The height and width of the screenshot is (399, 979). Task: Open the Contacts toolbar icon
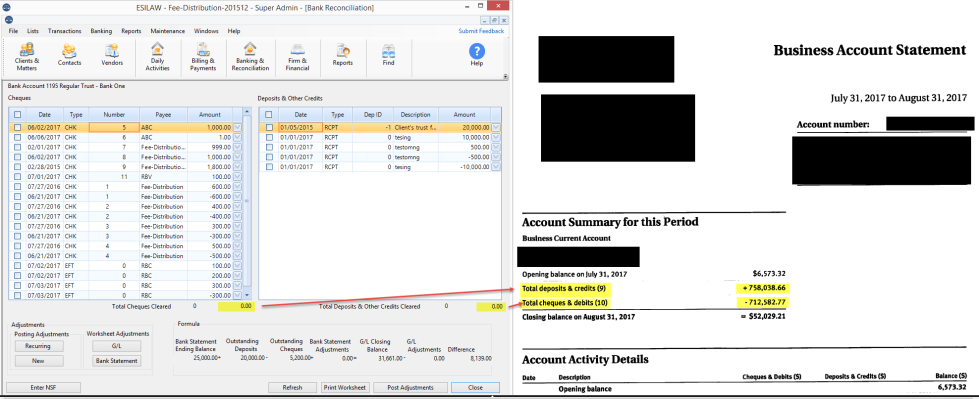pos(69,55)
